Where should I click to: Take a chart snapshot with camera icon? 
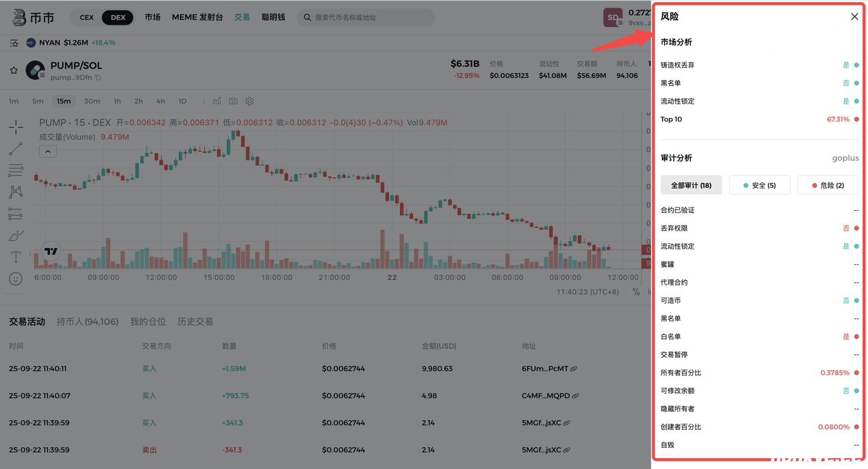(x=233, y=101)
